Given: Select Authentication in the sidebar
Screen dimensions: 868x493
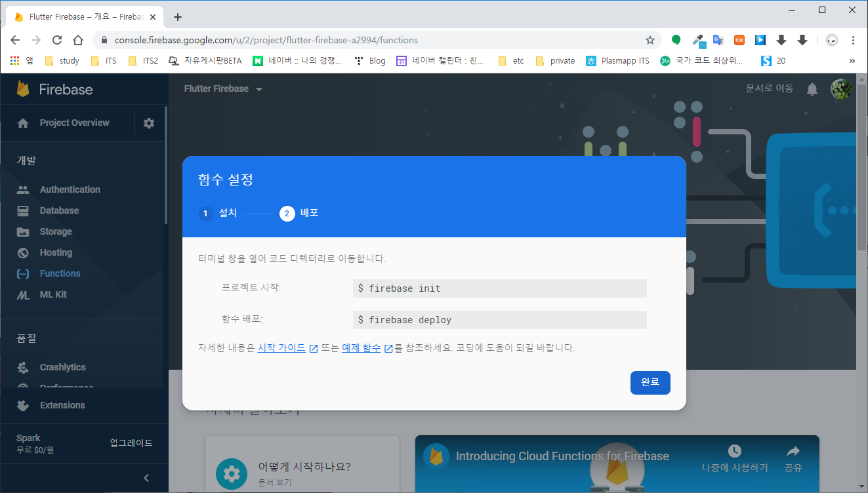Looking at the screenshot, I should click(70, 189).
